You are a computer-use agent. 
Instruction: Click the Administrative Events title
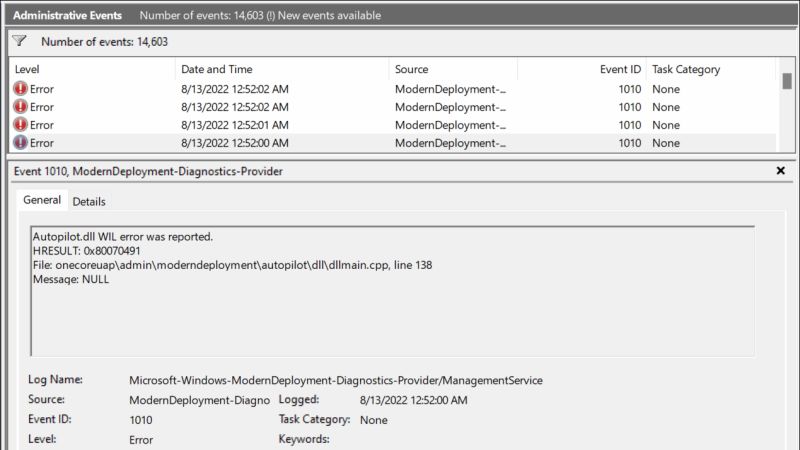[x=67, y=15]
